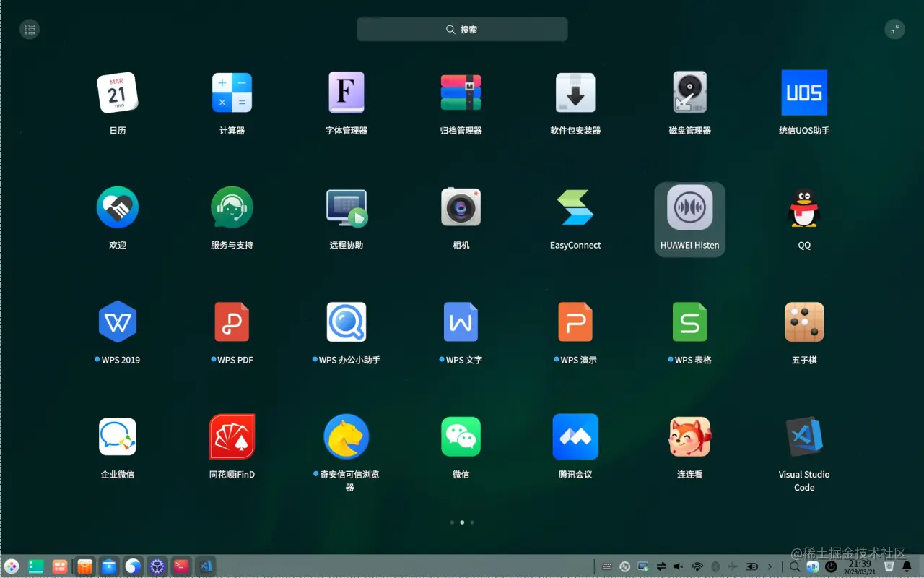Switch launcher to category list view
This screenshot has height=578, width=924.
point(30,29)
